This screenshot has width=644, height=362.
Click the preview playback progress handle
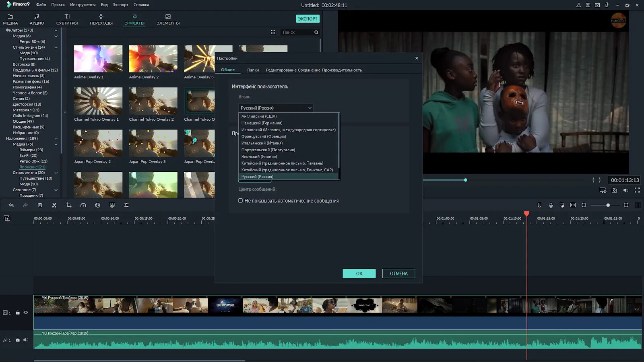click(x=465, y=180)
